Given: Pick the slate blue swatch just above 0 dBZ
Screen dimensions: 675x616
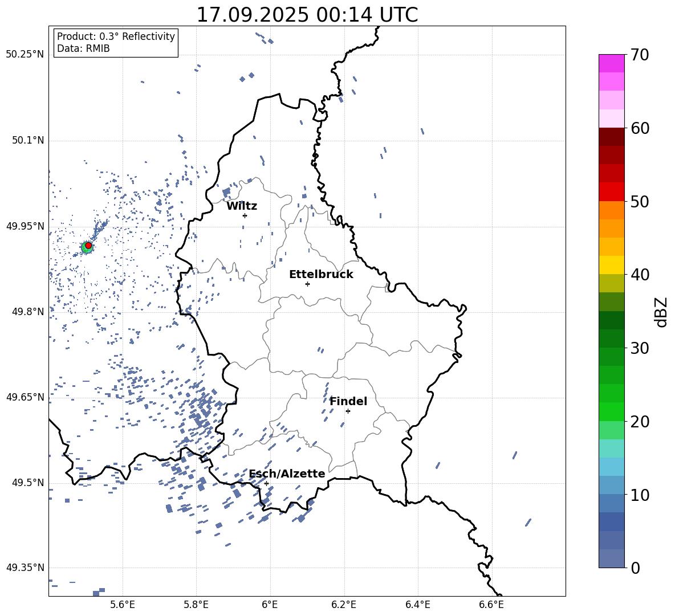Looking at the screenshot, I should (x=611, y=559).
